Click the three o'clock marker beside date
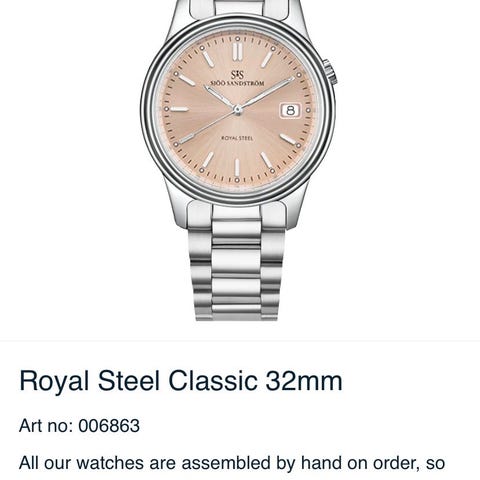Viewport: 480px width, 480px height. 308,110
